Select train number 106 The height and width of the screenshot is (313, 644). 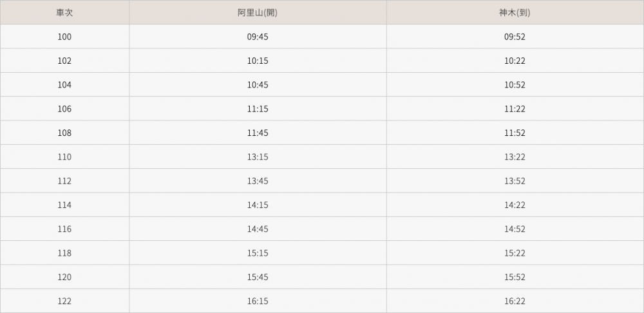64,109
